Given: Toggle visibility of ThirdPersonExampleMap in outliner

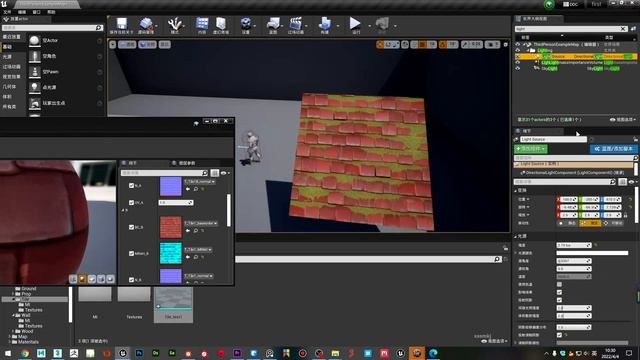Looking at the screenshot, I should tap(518, 44).
